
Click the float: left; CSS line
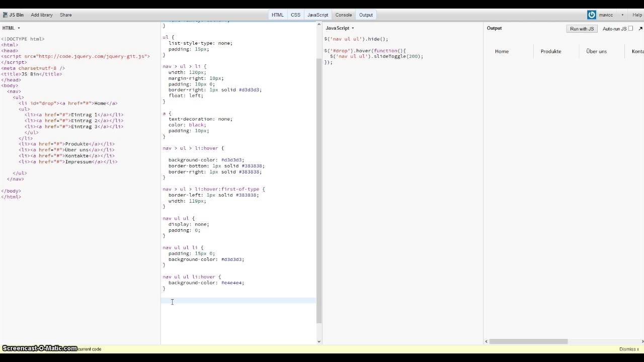tap(186, 96)
